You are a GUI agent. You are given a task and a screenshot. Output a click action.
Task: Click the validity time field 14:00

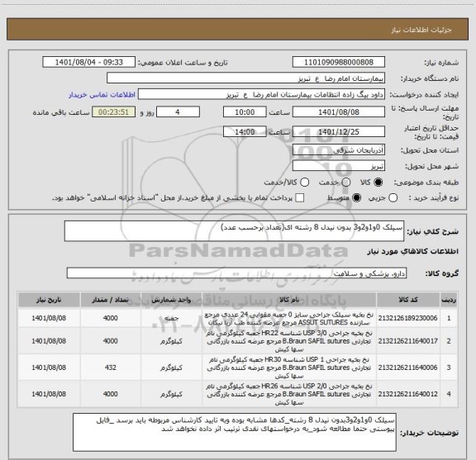pos(245,131)
